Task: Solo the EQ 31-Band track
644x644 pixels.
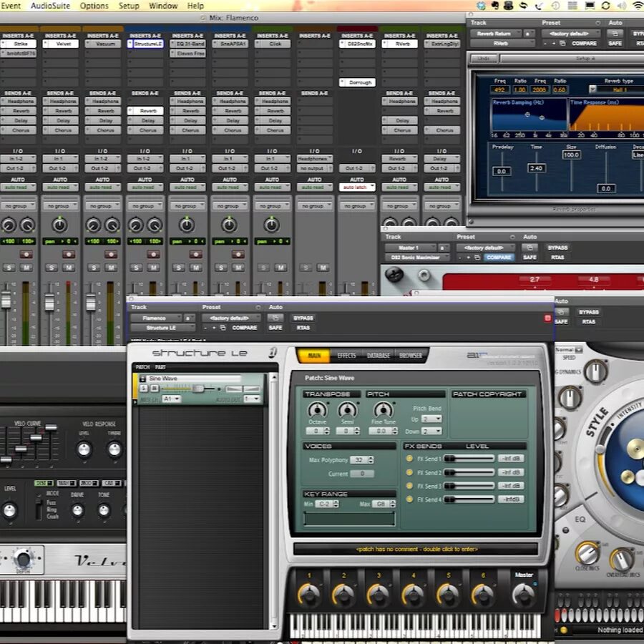Action: 178,268
